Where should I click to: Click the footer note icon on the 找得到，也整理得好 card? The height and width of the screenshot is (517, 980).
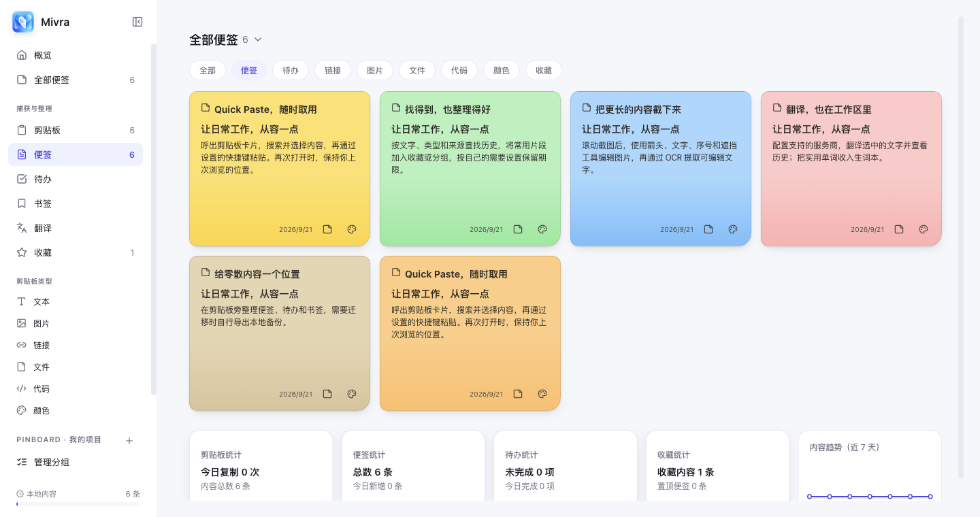518,229
